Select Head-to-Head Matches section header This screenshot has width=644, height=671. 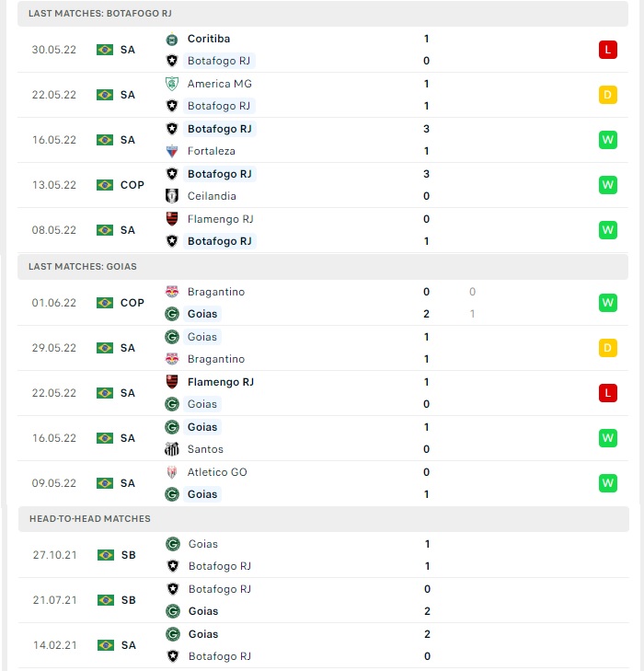[324, 519]
